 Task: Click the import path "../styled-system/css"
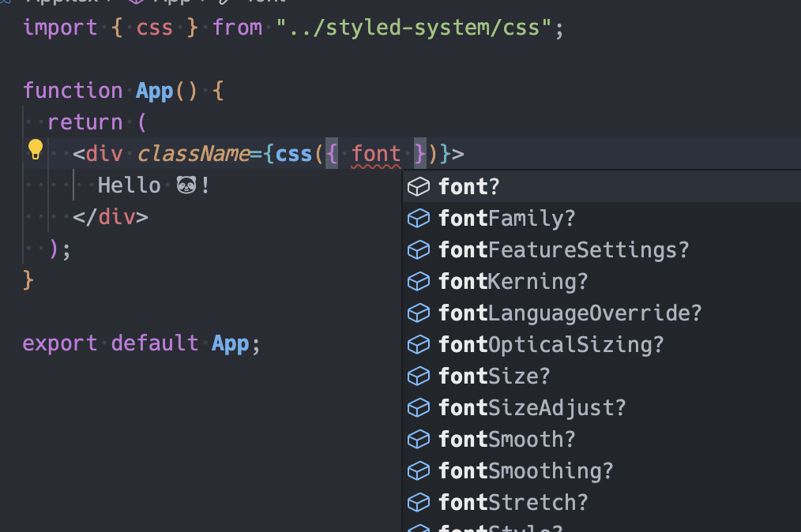point(414,28)
